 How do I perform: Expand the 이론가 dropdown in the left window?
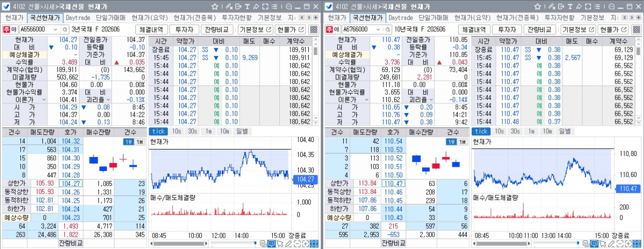click(x=44, y=100)
